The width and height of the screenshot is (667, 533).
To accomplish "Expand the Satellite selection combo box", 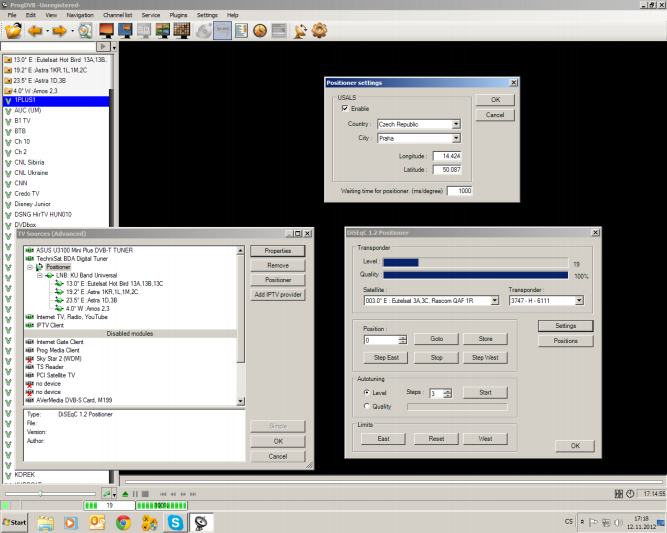I will tap(494, 300).
